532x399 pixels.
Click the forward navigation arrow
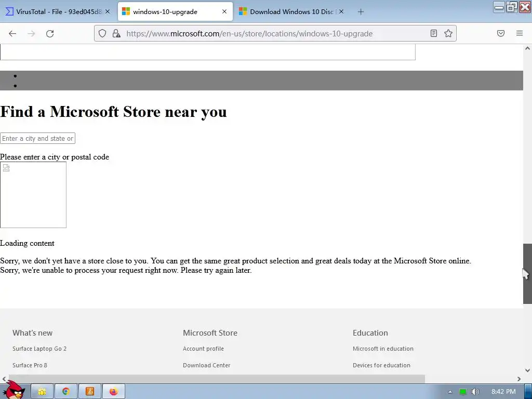pyautogui.click(x=31, y=33)
